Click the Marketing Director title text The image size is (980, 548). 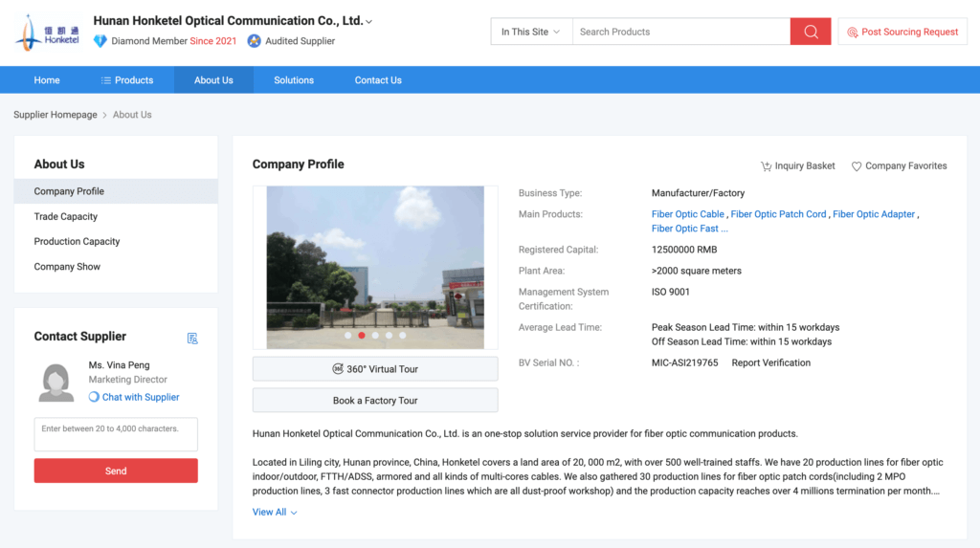click(x=128, y=380)
